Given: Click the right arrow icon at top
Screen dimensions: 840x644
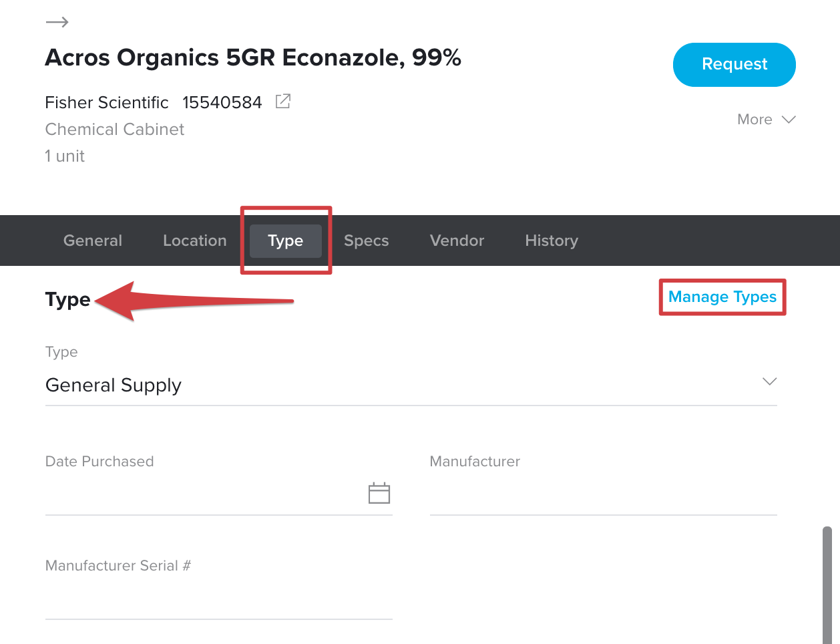Looking at the screenshot, I should pos(57,22).
